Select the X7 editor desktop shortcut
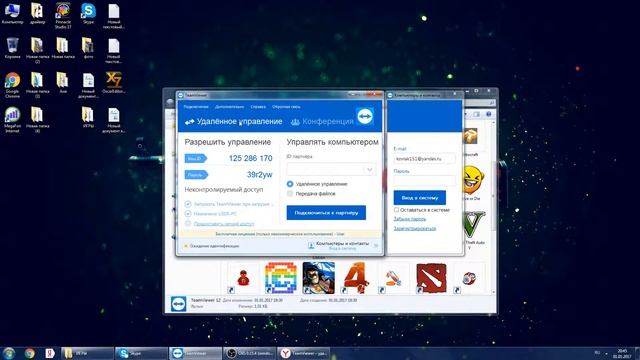640x360 pixels. click(113, 82)
